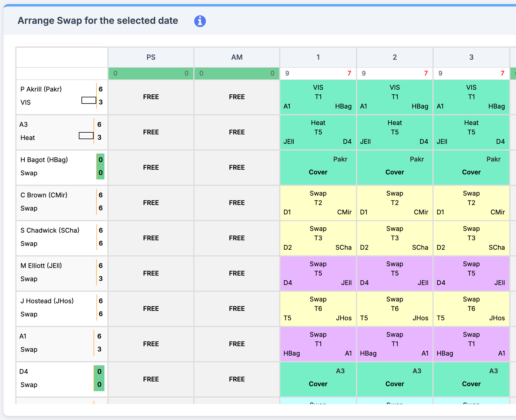
Task: Select C Brown's Swap T2 cell in period 1
Action: pos(318,203)
